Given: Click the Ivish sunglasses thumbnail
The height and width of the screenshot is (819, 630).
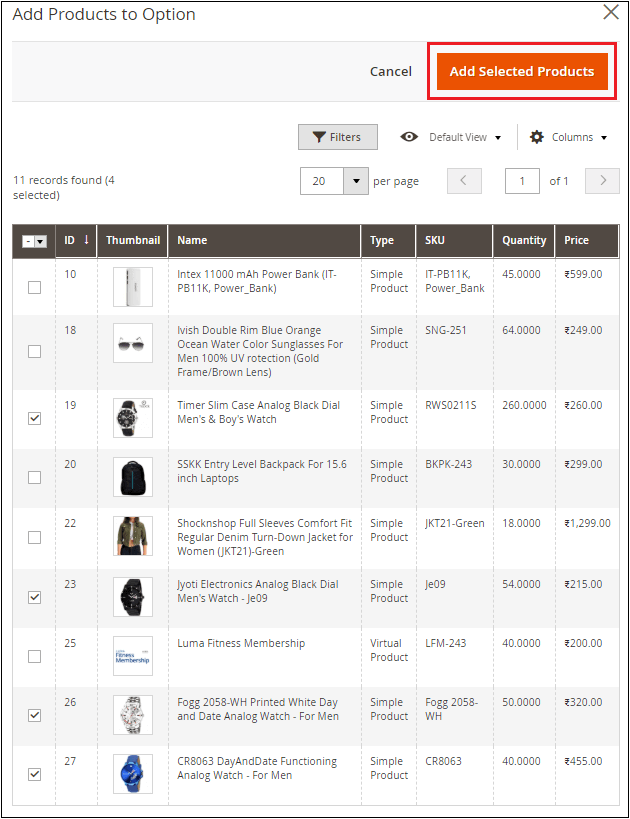Looking at the screenshot, I should click(x=133, y=343).
